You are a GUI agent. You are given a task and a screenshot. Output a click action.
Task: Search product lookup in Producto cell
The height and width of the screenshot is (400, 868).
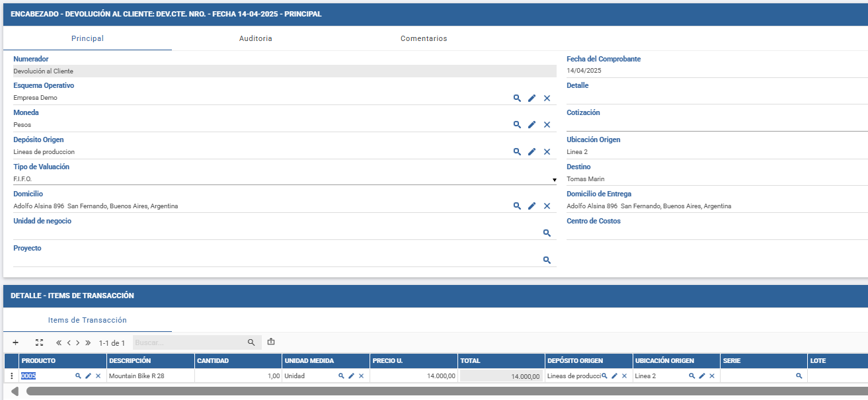(78, 376)
